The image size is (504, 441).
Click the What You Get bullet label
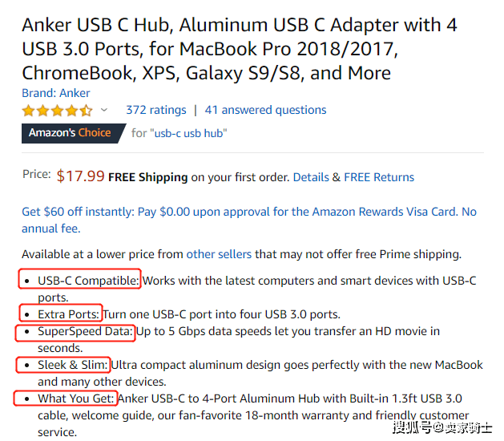[x=76, y=399]
